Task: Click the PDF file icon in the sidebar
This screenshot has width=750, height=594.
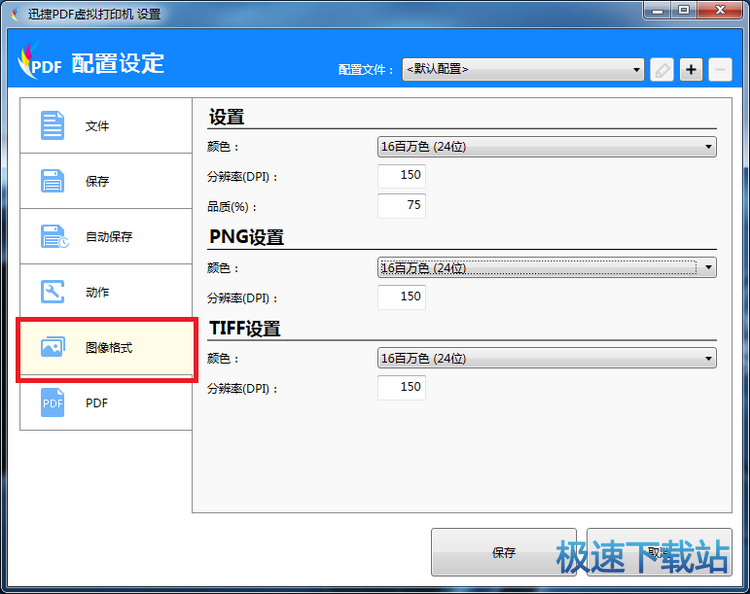Action: [x=52, y=403]
